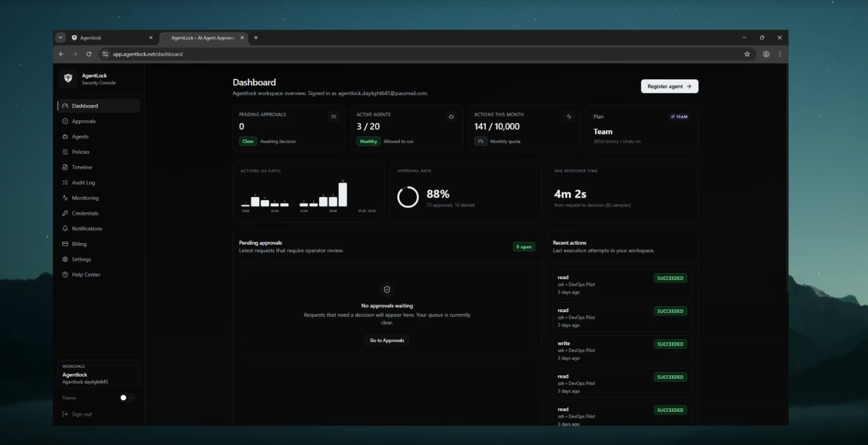Click the 1% monthly quota badge
The image size is (868, 445).
click(481, 141)
